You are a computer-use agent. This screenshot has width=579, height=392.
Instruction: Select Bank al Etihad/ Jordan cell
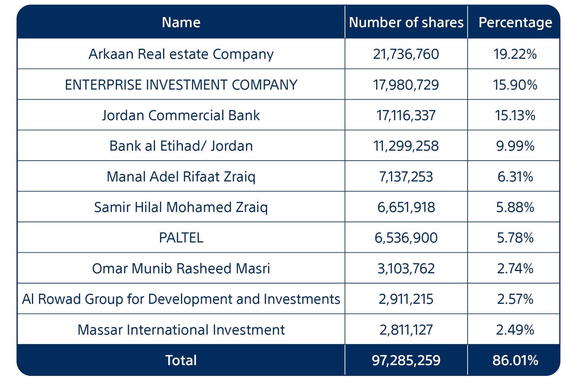point(181,146)
